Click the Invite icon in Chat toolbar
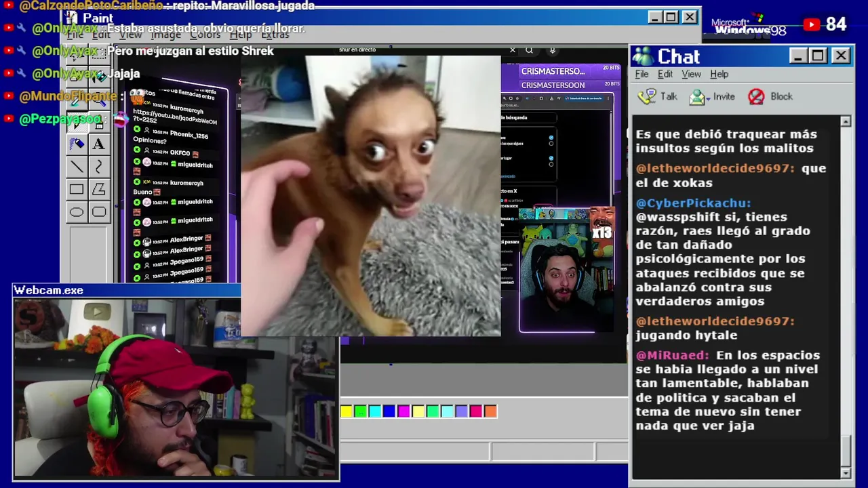The width and height of the screenshot is (868, 488). coord(697,97)
